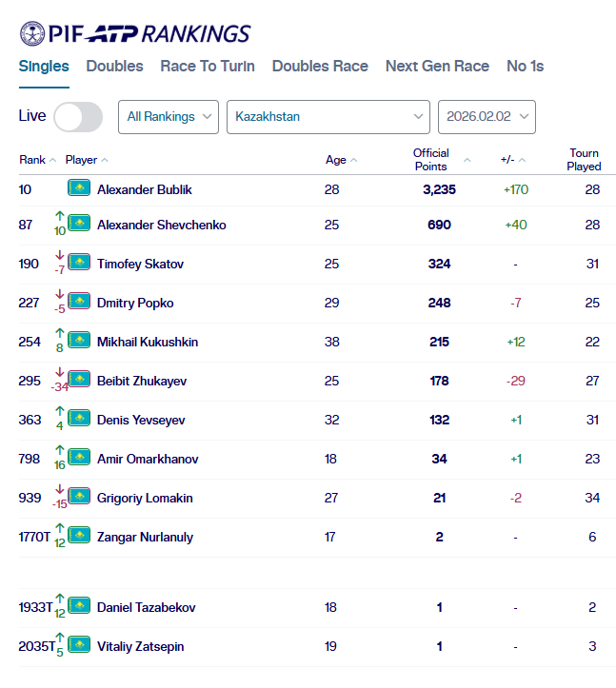Click the flag icon beside Timofey Skatov
Viewport: 616px width, 688px height.
coord(79,263)
